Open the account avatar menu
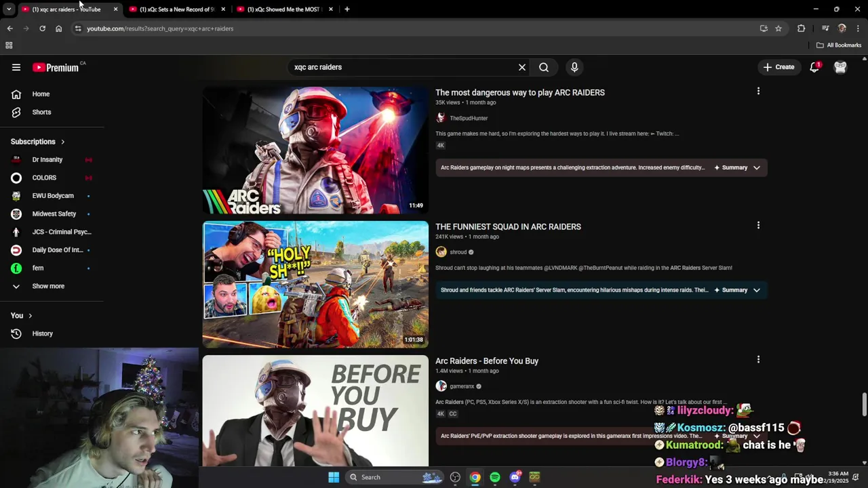 click(840, 67)
